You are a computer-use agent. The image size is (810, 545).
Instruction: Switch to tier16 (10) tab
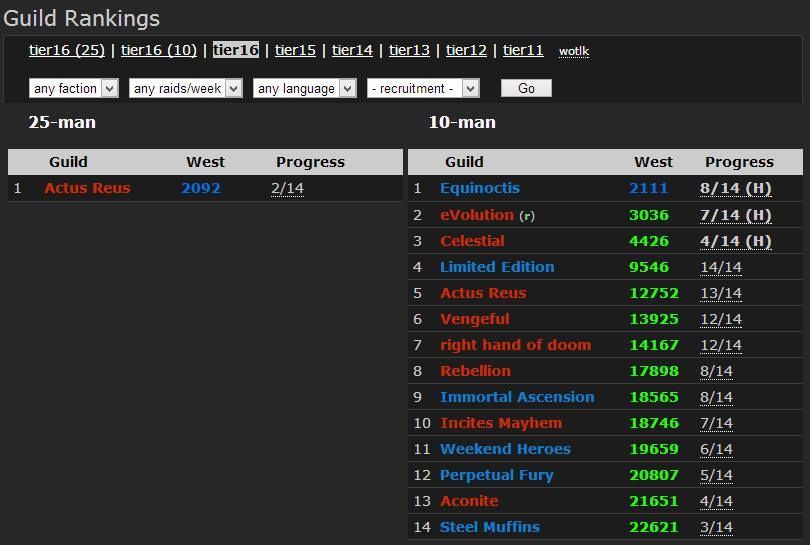point(159,50)
